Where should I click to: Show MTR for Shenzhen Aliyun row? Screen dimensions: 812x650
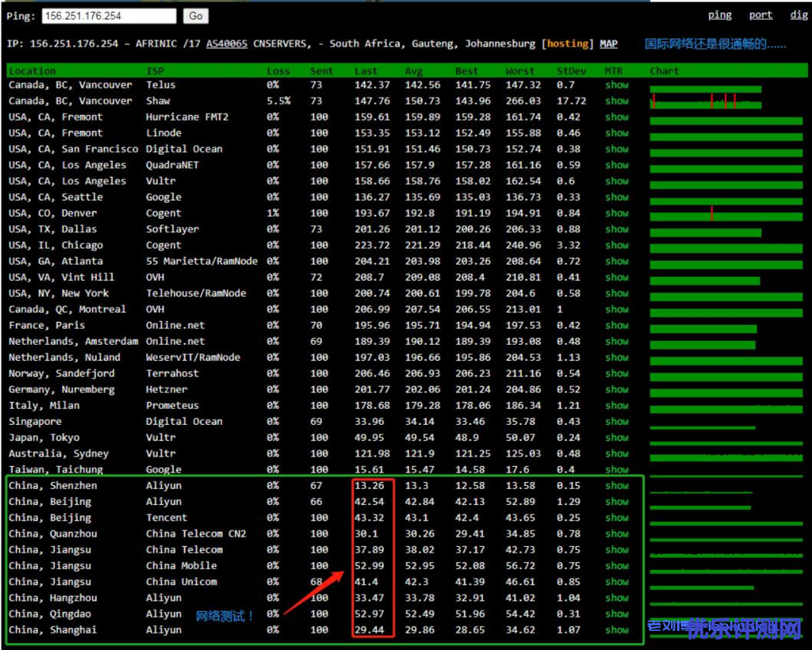616,486
